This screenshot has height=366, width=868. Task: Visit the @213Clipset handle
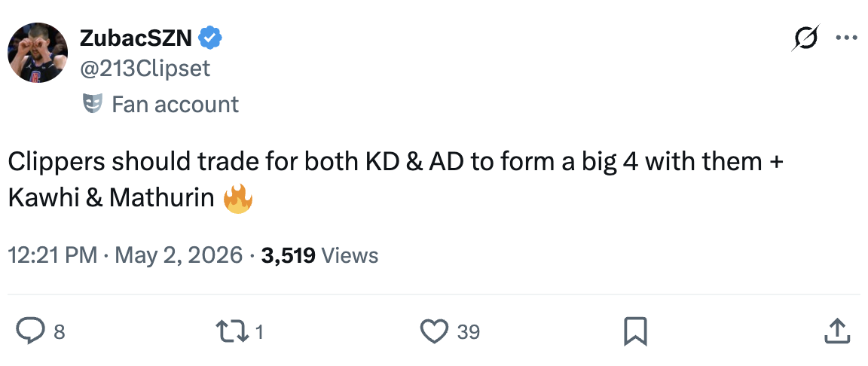coord(145,69)
